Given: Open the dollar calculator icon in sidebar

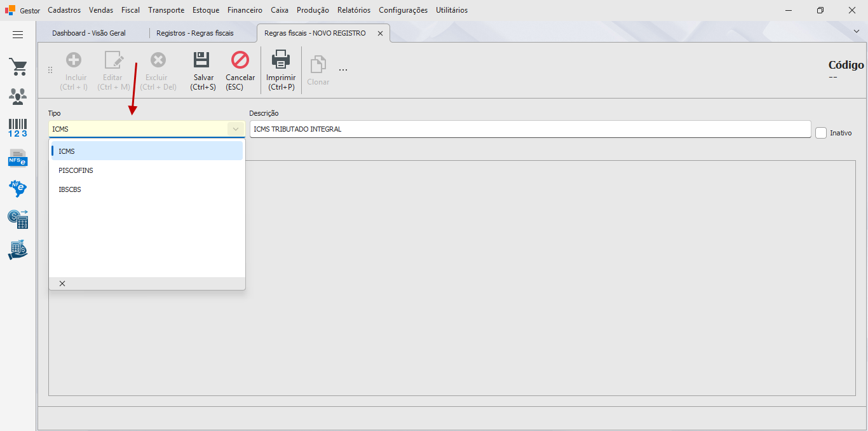Looking at the screenshot, I should 18,219.
